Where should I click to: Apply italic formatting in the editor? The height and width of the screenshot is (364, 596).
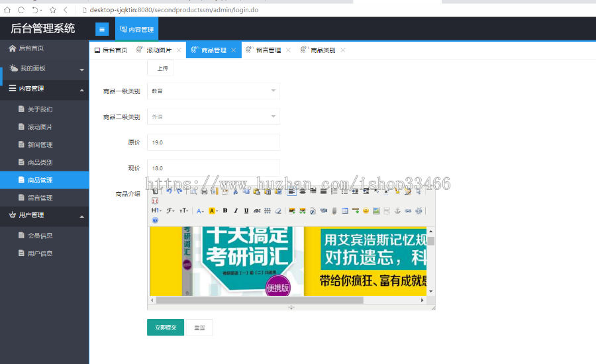coord(236,210)
